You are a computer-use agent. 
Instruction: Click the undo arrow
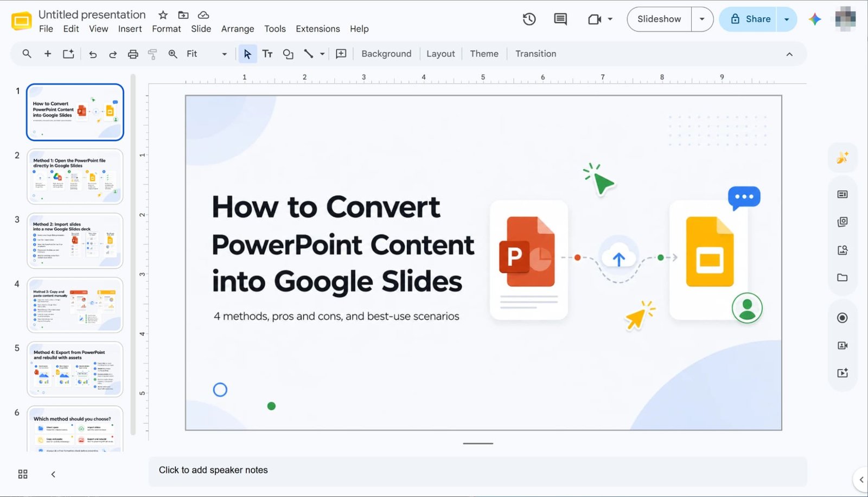[93, 54]
